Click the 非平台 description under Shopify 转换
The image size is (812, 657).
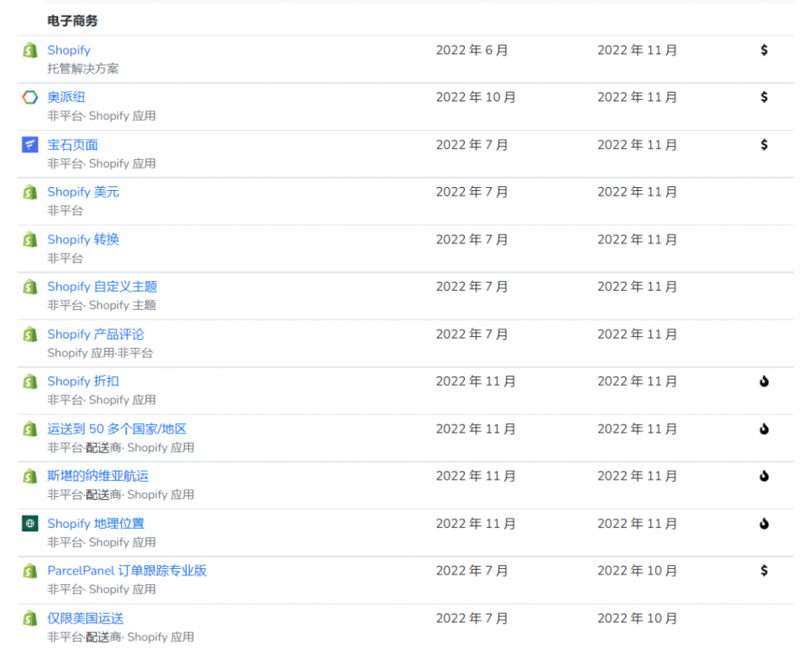pyautogui.click(x=65, y=258)
